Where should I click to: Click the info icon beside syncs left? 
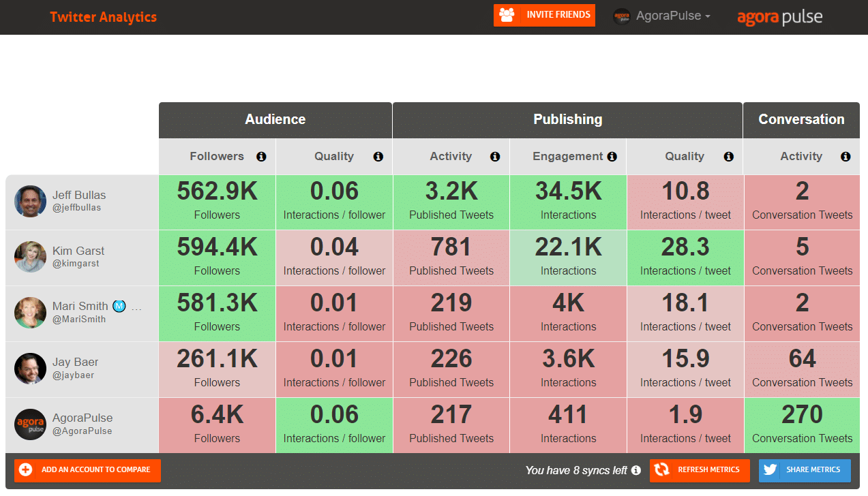636,470
